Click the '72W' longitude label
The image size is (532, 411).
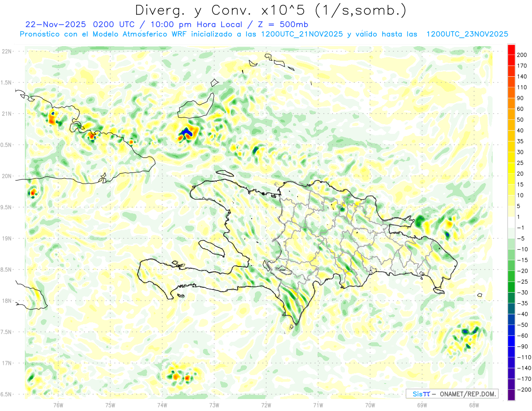pos(266,406)
